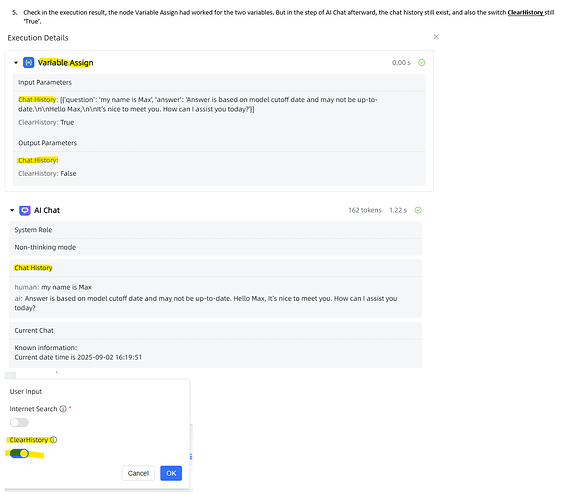Click the 162 tokens label

click(x=365, y=211)
